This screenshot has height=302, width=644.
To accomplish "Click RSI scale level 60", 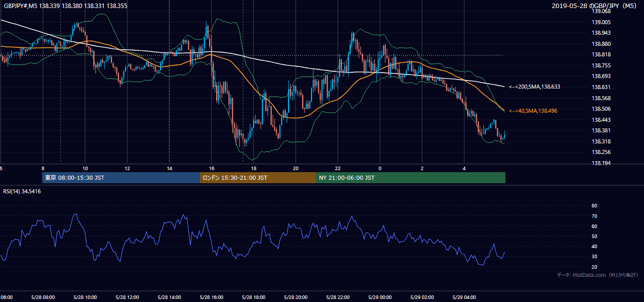I will point(594,226).
